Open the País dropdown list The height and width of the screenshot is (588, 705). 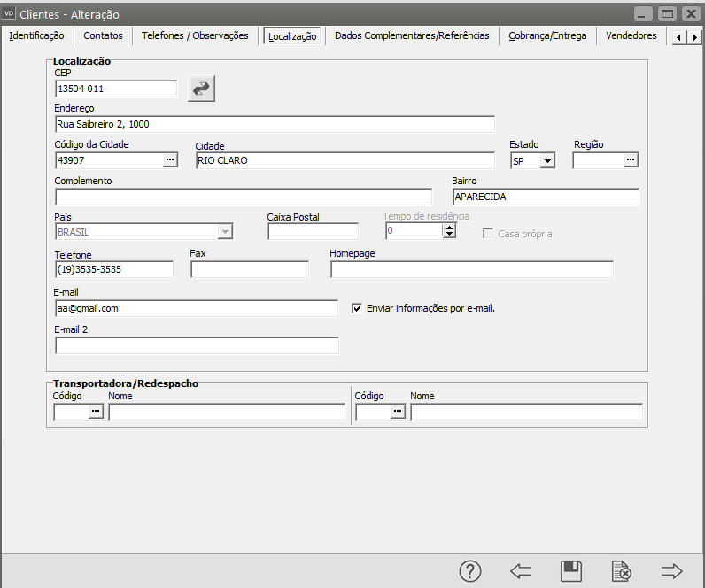(x=226, y=232)
